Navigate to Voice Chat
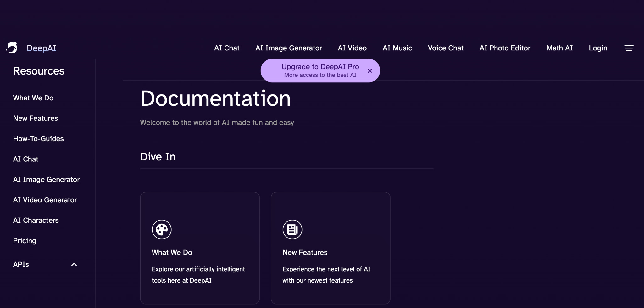Viewport: 644px width, 308px height. point(446,48)
